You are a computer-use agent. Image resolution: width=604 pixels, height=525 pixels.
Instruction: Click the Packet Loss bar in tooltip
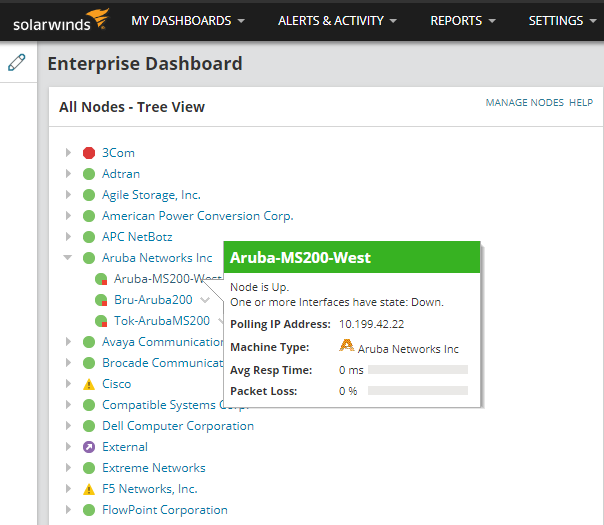click(418, 391)
